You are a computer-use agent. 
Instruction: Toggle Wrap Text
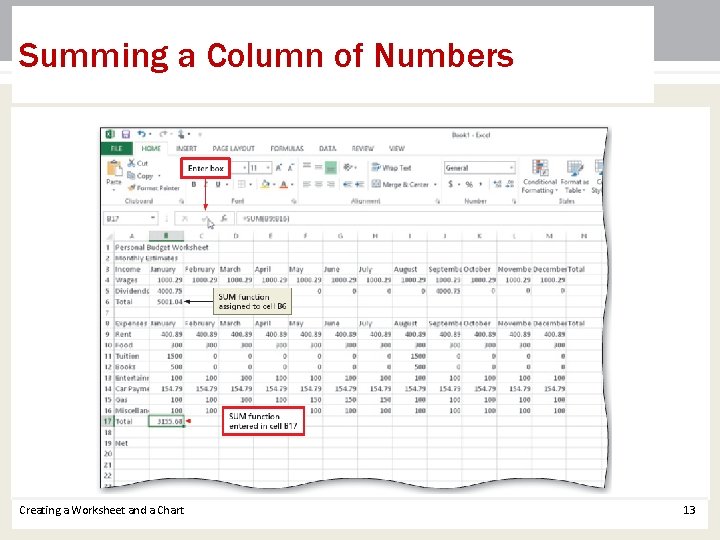pyautogui.click(x=391, y=168)
